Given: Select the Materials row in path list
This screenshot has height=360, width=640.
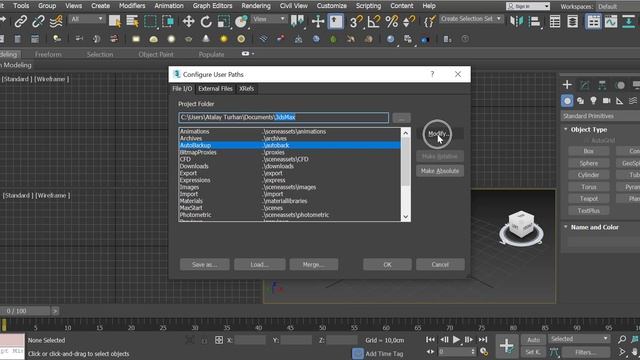Looking at the screenshot, I should (290, 201).
